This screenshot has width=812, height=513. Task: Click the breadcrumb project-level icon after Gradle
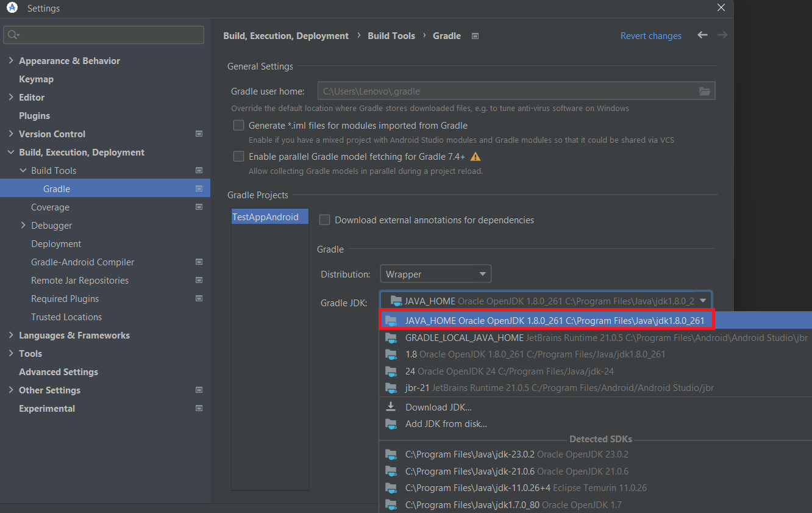[475, 36]
